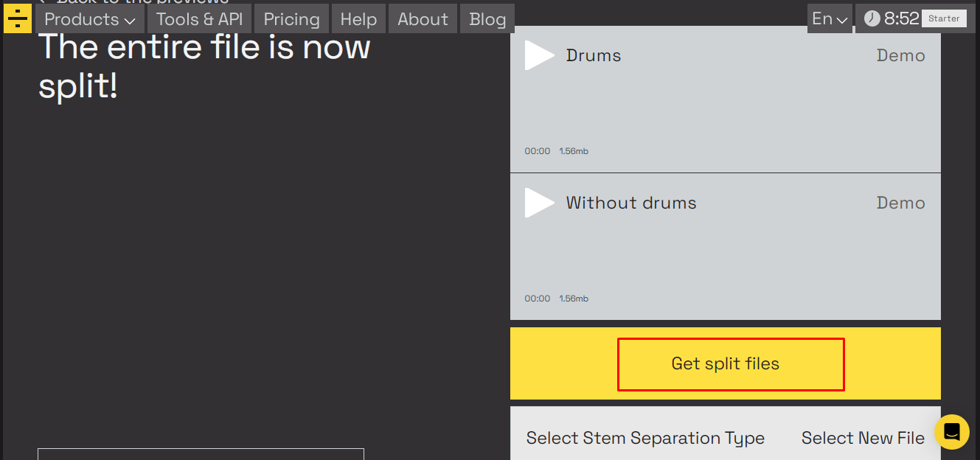Screen dimensions: 980x460
Task: Click the LALAL.AI logo icon
Action: click(18, 18)
